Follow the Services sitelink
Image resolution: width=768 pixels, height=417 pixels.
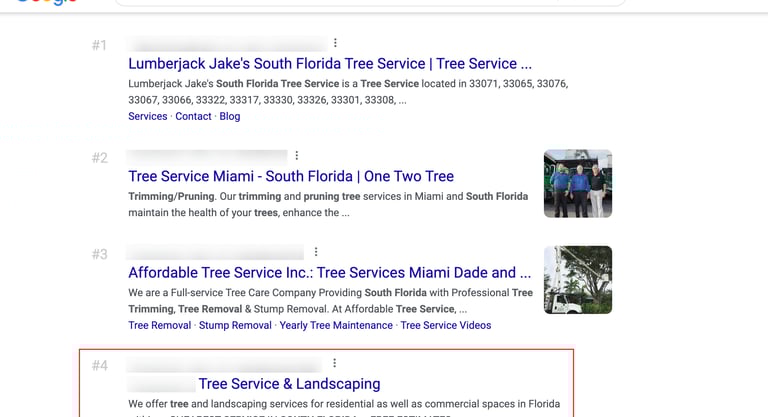coord(148,117)
